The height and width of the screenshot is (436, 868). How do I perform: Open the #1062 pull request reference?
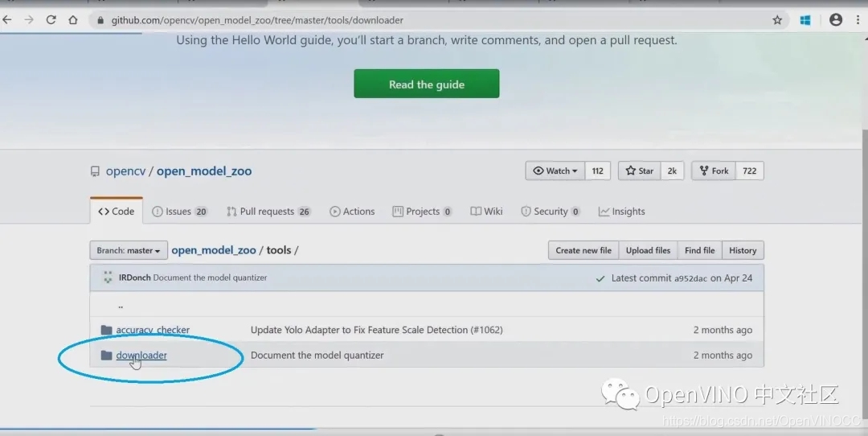(x=486, y=330)
